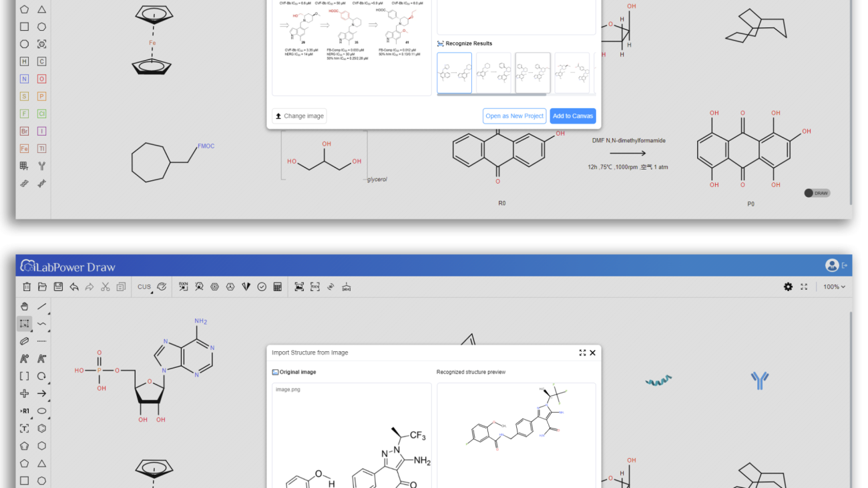Screen dimensions: 868x488
Task: Click the calculator icon in toolbar
Action: click(278, 286)
